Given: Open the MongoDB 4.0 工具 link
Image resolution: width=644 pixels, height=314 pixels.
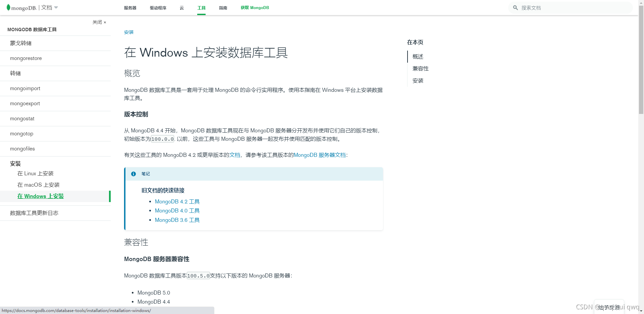Looking at the screenshot, I should [177, 211].
